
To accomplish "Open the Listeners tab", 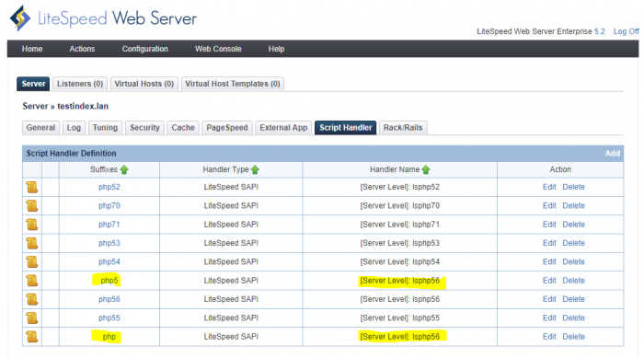I will coord(80,84).
